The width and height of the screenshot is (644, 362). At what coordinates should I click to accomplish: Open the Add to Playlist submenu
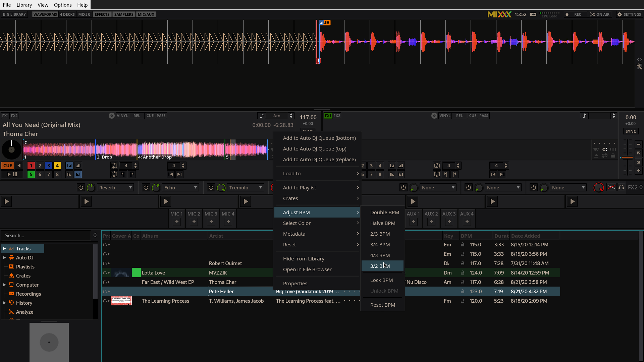(317, 188)
